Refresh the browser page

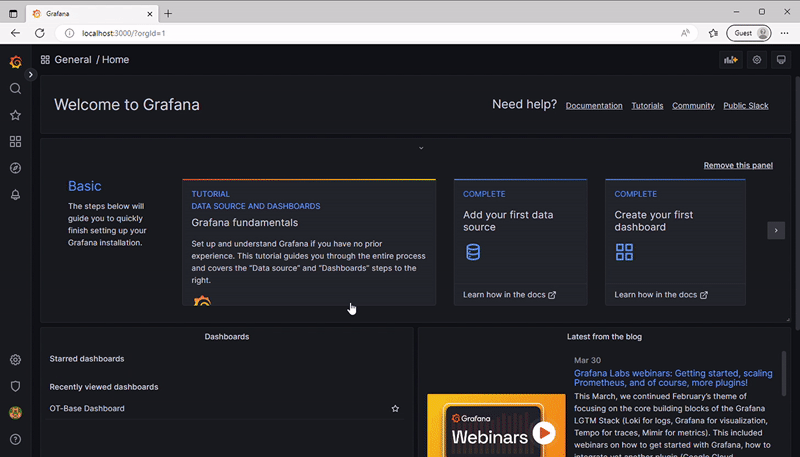[x=39, y=33]
